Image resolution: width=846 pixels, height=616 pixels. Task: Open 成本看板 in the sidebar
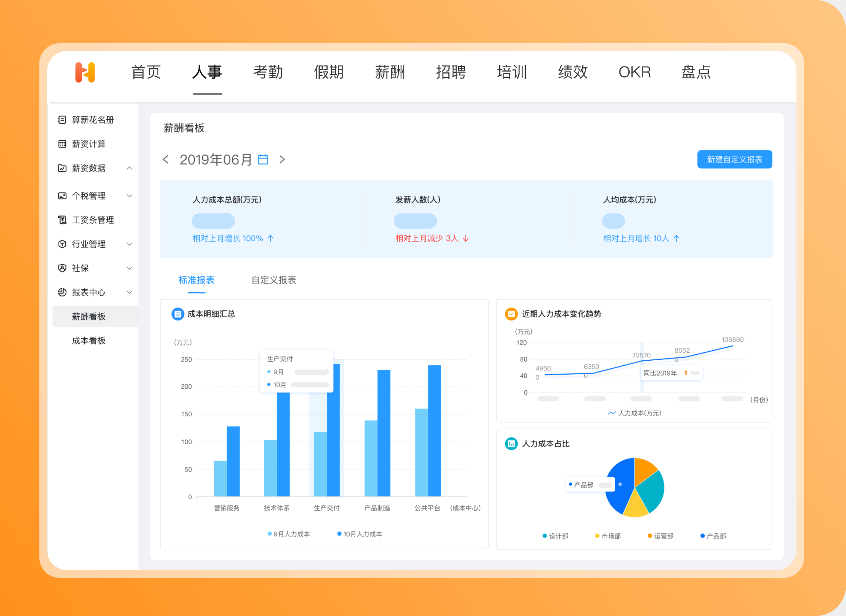point(88,340)
